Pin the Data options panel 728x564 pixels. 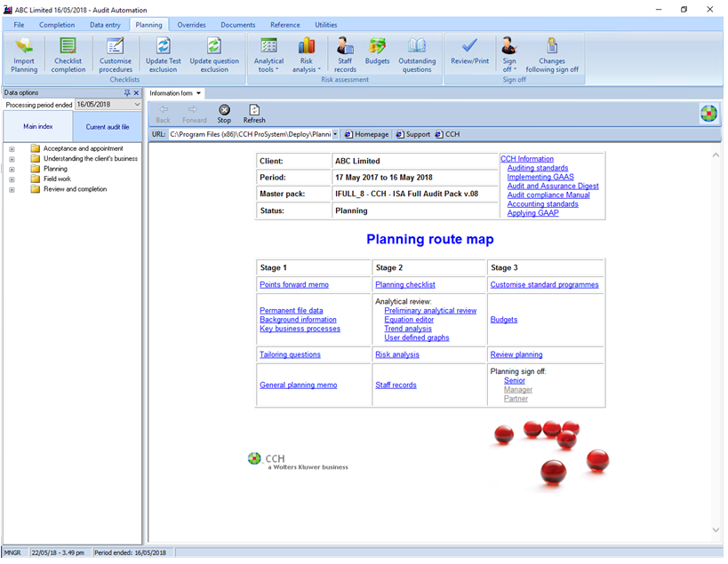(127, 92)
